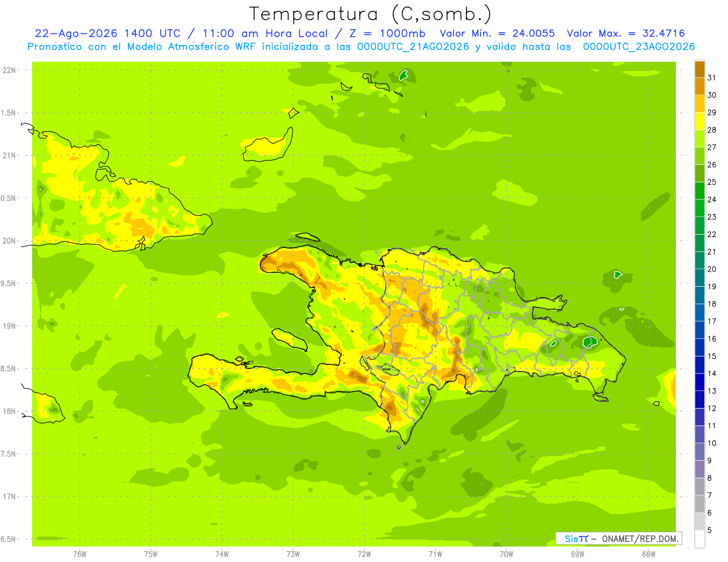Screen dimensions: 728x562
Task: Click the longitude label "69W"
Action: [x=578, y=554]
